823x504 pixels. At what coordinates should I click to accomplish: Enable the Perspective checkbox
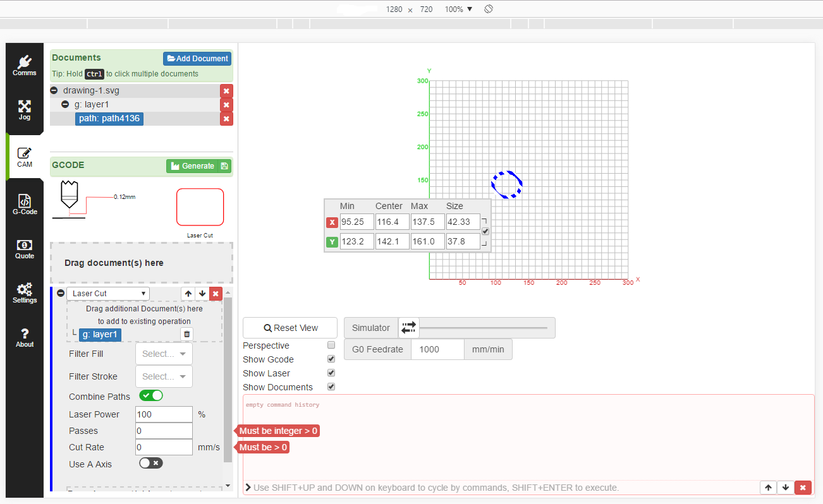[331, 345]
